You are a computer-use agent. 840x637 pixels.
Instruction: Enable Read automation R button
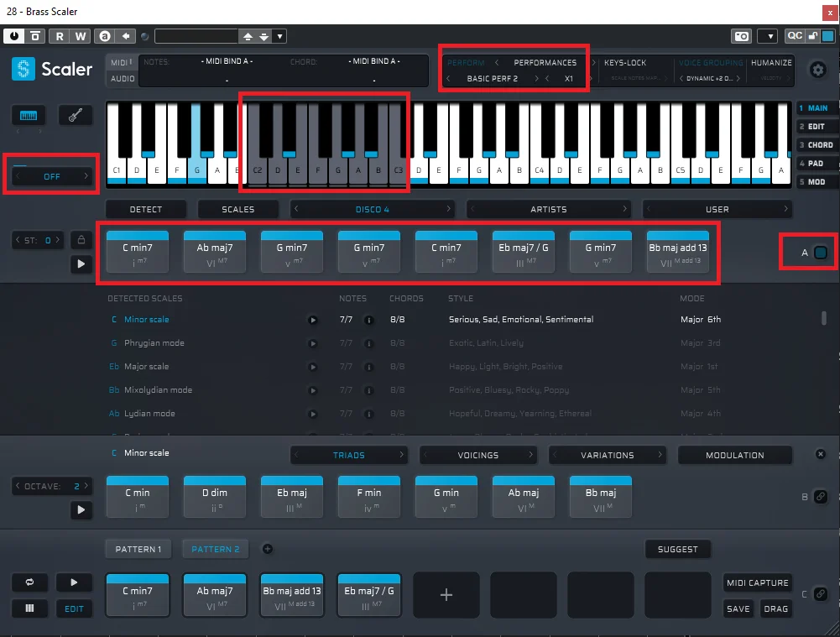(59, 36)
